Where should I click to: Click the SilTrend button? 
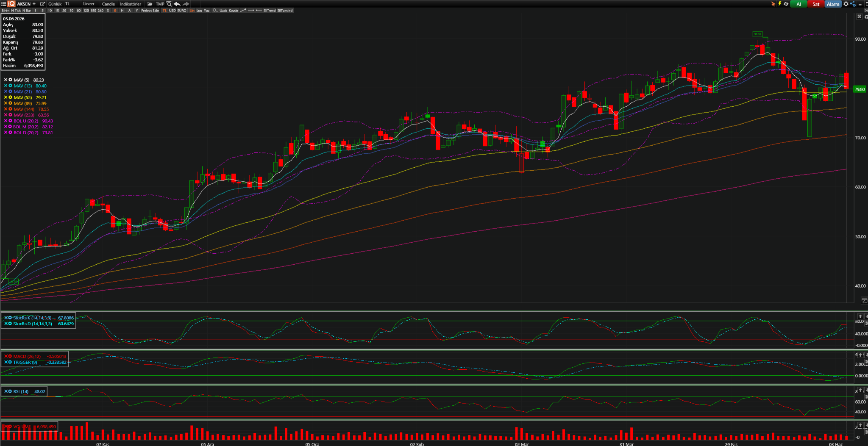270,11
